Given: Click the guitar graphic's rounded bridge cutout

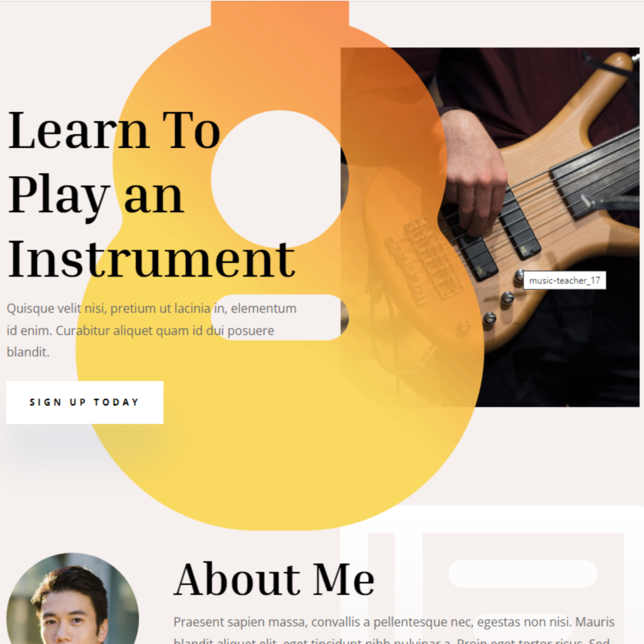Looking at the screenshot, I should 280,317.
